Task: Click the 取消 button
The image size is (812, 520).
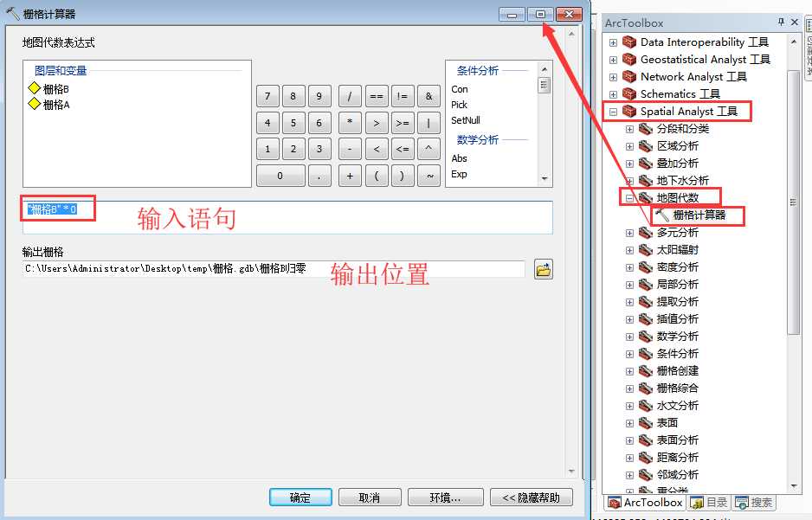Action: [370, 498]
